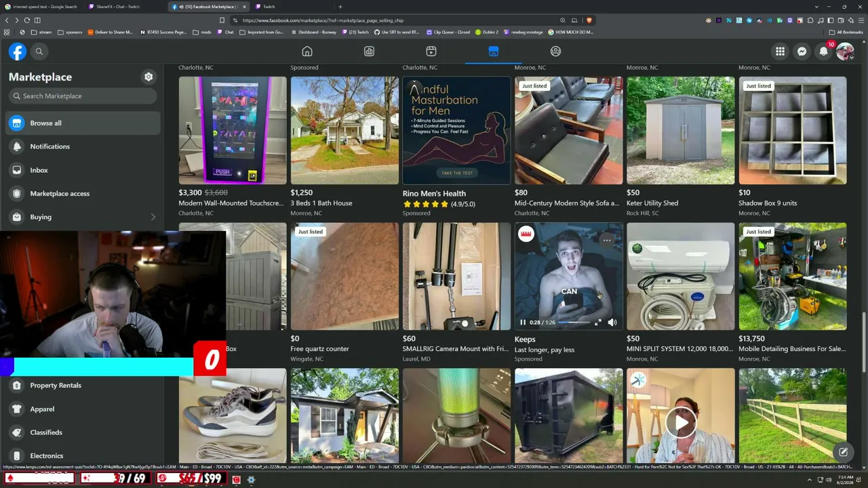The width and height of the screenshot is (868, 488).
Task: Go to the Facebook Home feed icon
Action: pos(307,52)
